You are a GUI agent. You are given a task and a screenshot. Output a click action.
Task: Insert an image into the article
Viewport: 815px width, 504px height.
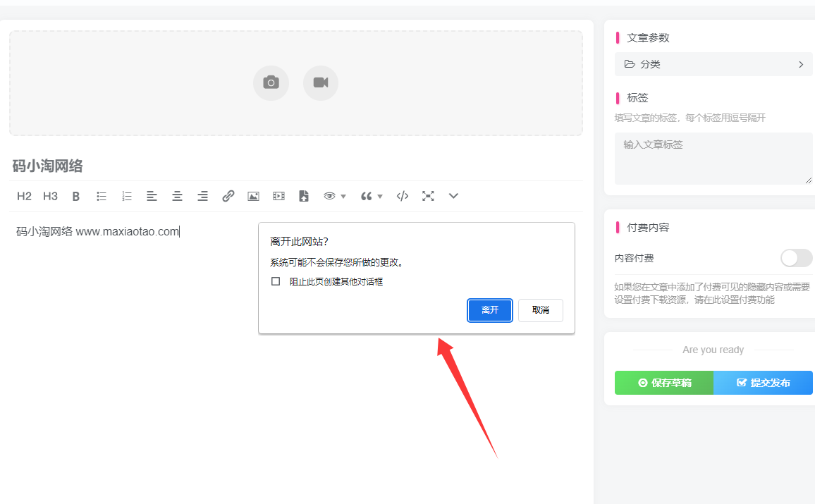[253, 196]
